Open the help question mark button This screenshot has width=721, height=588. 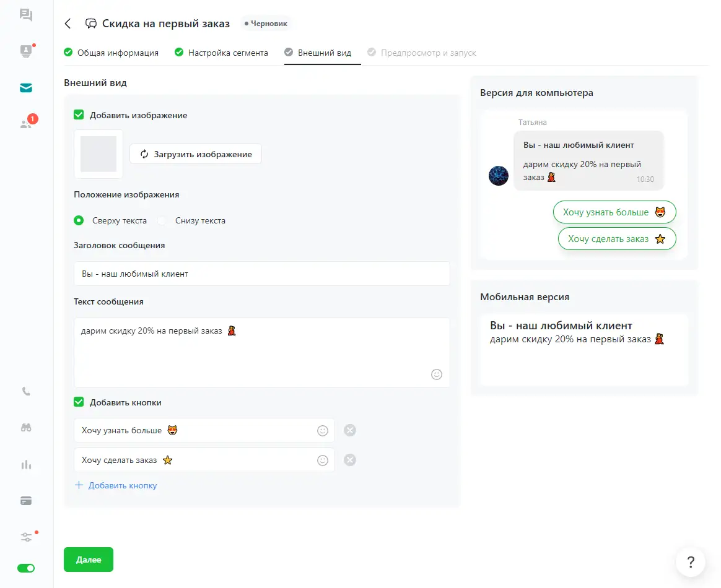(x=690, y=562)
